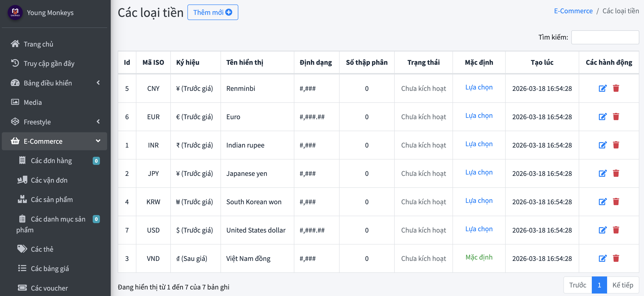
Task: Click the Media image icon in sidebar
Action: [15, 102]
